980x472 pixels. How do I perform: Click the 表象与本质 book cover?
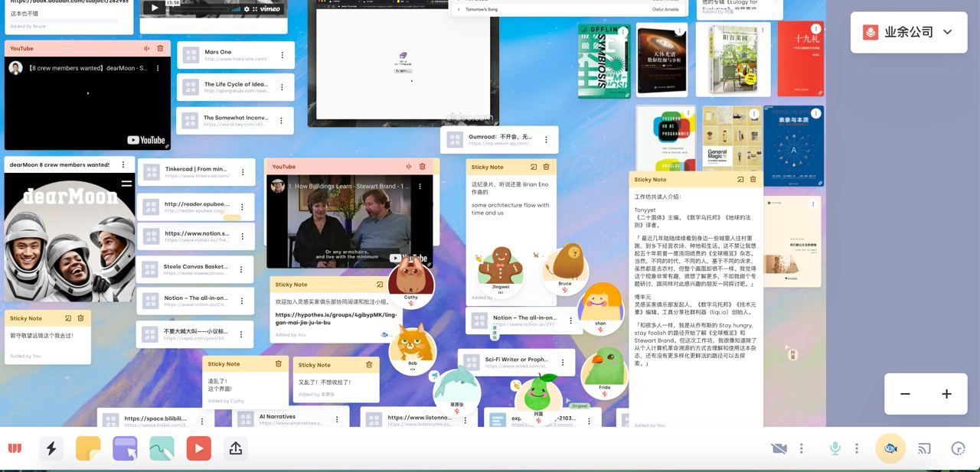[x=793, y=145]
